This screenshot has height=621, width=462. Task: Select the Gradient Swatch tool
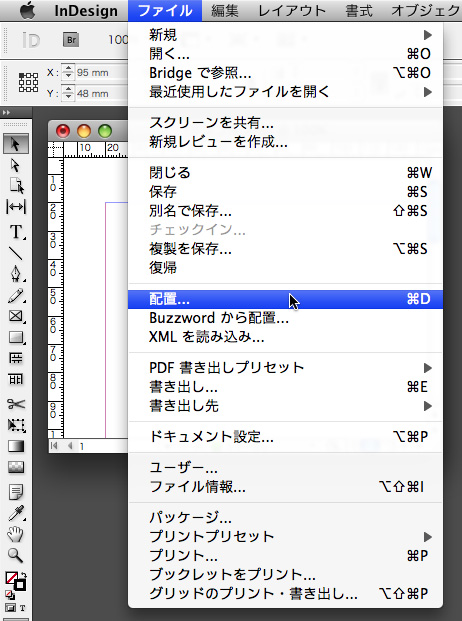(16, 446)
